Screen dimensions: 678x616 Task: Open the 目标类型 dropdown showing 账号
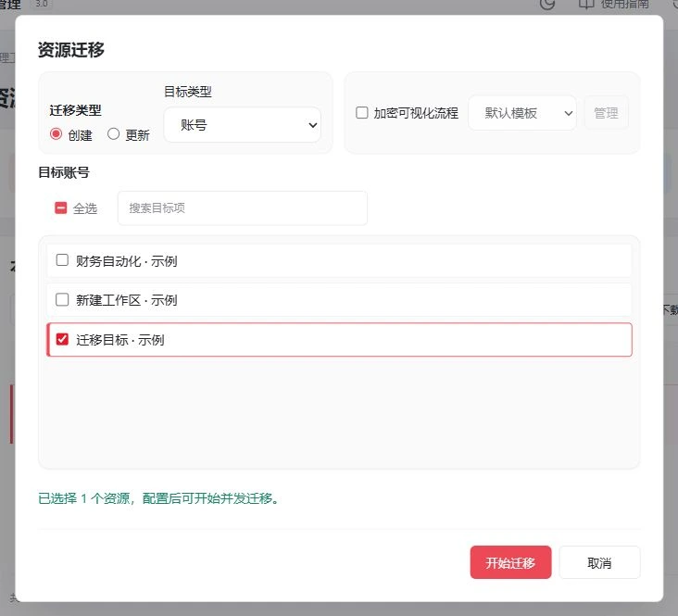(x=242, y=125)
